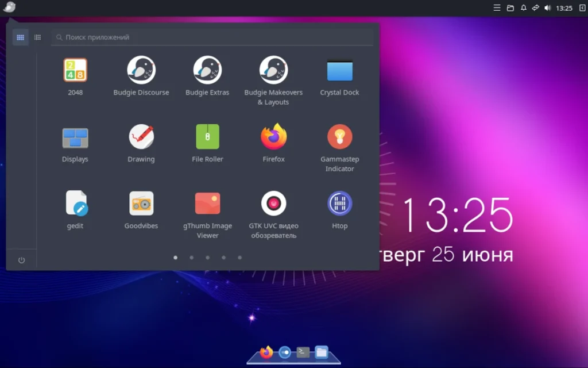Image resolution: width=588 pixels, height=368 pixels.
Task: Open GTK UVC video viewer
Action: 273,215
